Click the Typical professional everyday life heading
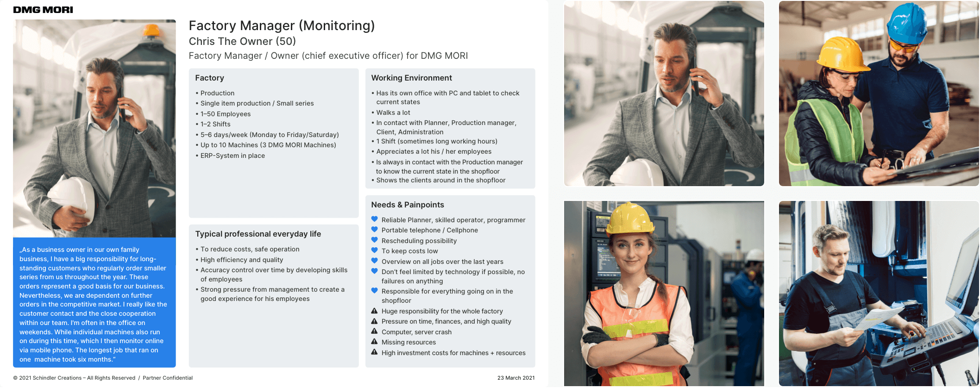 point(258,234)
